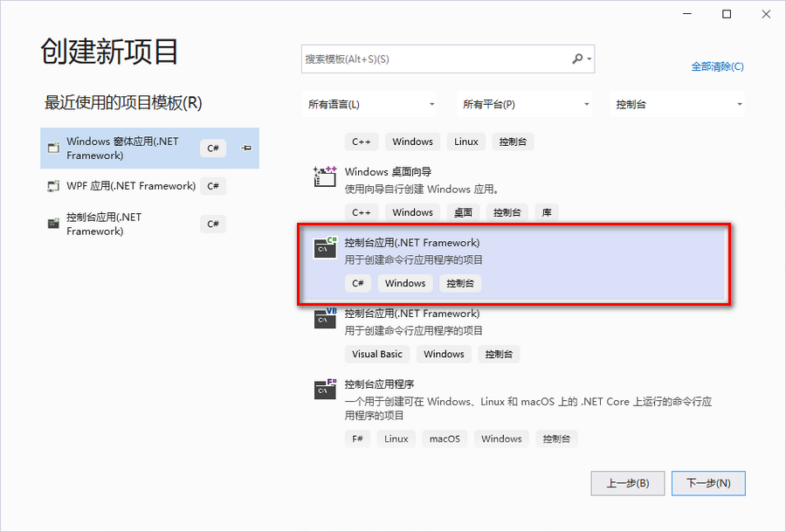The width and height of the screenshot is (786, 532).
Task: Click the recent 控制台应用 template icon
Action: [53, 224]
